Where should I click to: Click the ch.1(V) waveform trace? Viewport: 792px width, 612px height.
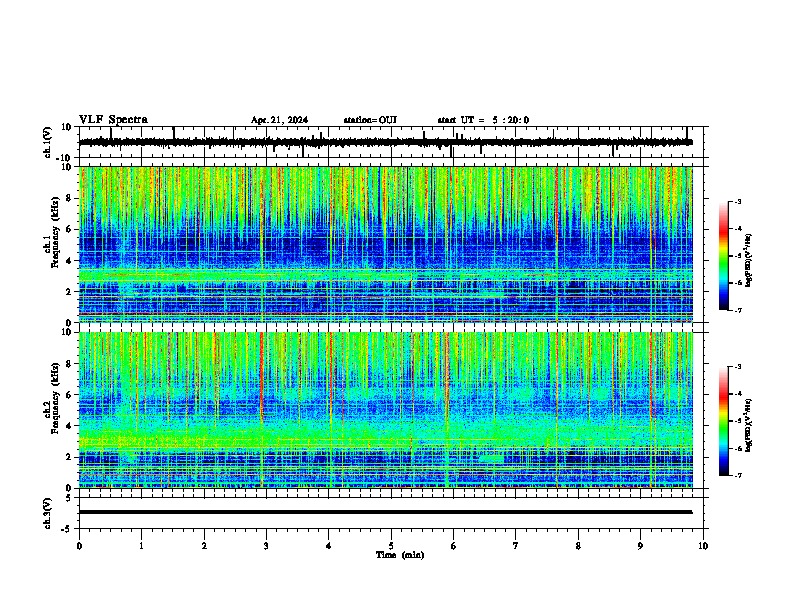tap(386, 142)
